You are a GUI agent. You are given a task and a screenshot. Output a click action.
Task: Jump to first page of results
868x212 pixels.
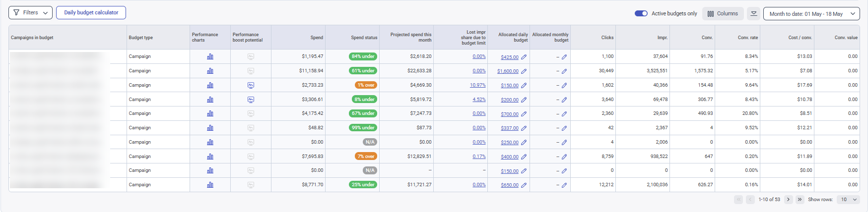738,199
